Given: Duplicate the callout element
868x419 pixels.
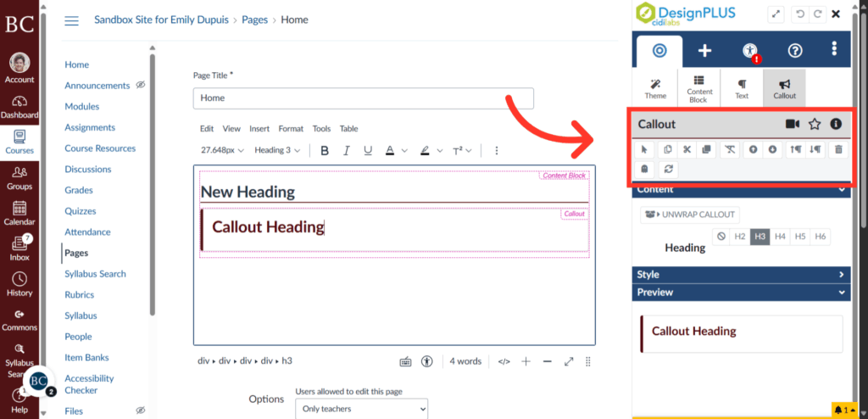Looking at the screenshot, I should (706, 149).
